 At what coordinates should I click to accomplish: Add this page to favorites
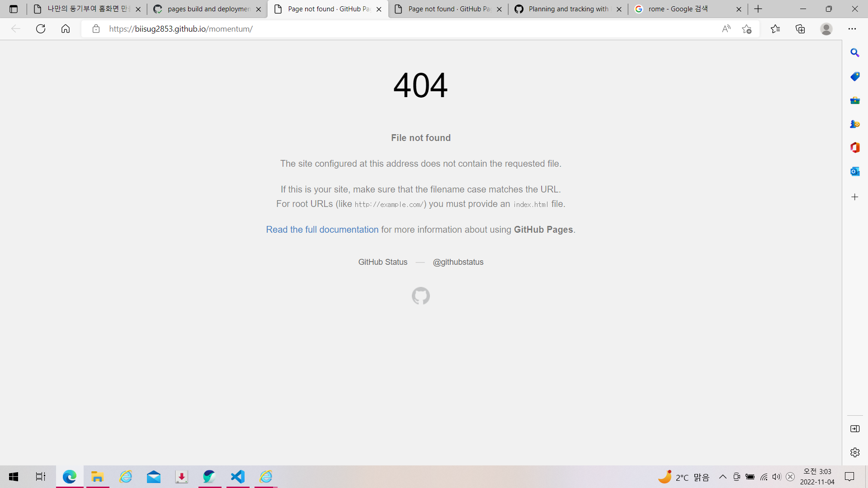click(747, 29)
